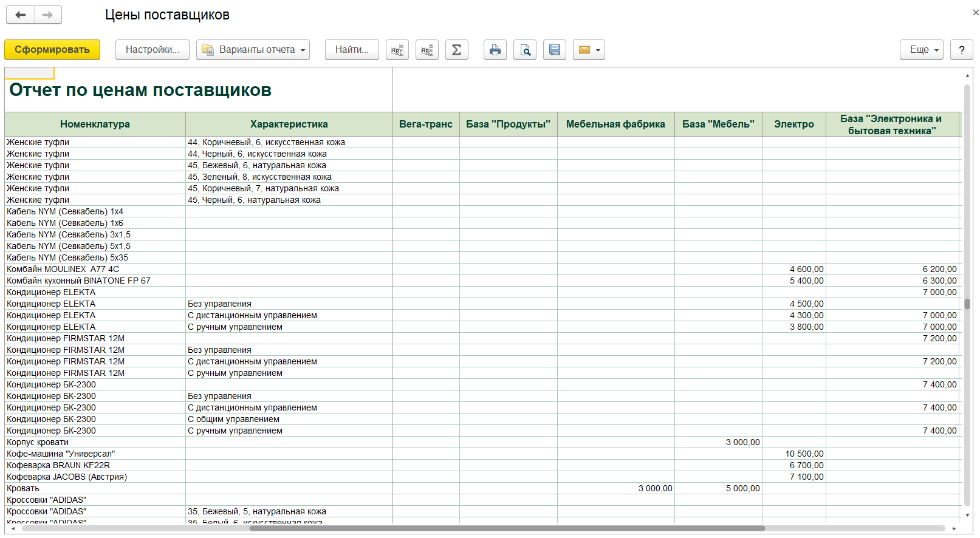Select the База "Мебель" column header

tap(719, 124)
